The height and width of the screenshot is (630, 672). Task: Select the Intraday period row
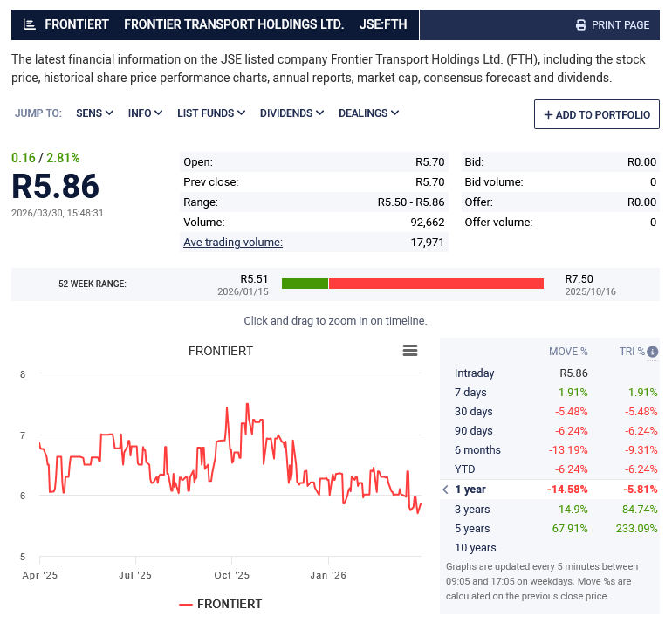tap(550, 373)
